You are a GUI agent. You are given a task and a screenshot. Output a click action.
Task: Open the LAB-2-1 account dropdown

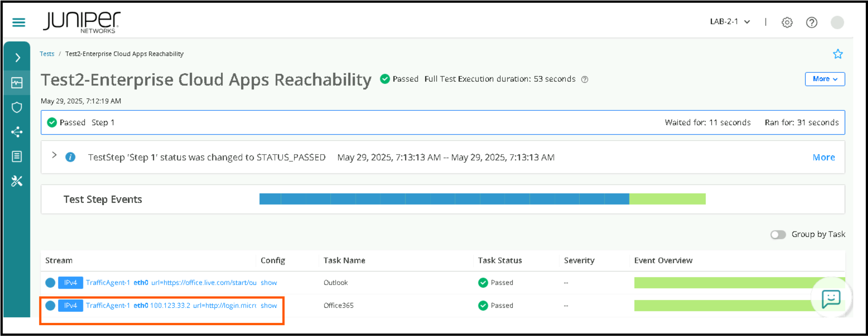click(730, 22)
